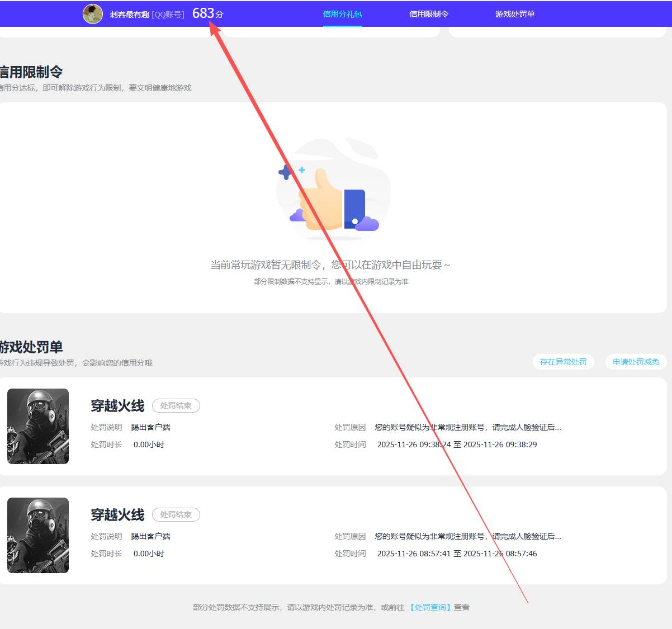The width and height of the screenshot is (672, 629).
Task: Go to the 游戏处罚单 tab
Action: click(x=515, y=14)
